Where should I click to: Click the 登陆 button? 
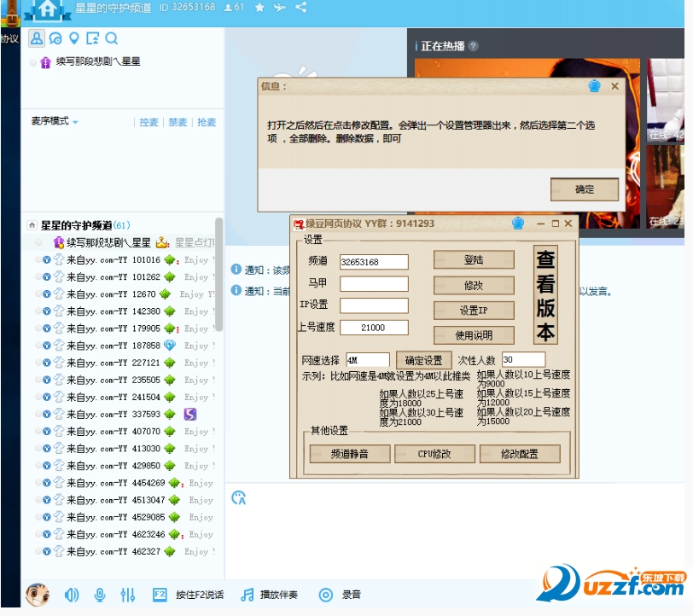(474, 260)
